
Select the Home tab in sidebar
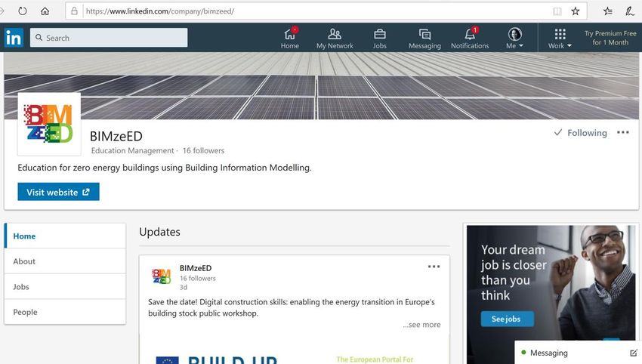coord(65,236)
